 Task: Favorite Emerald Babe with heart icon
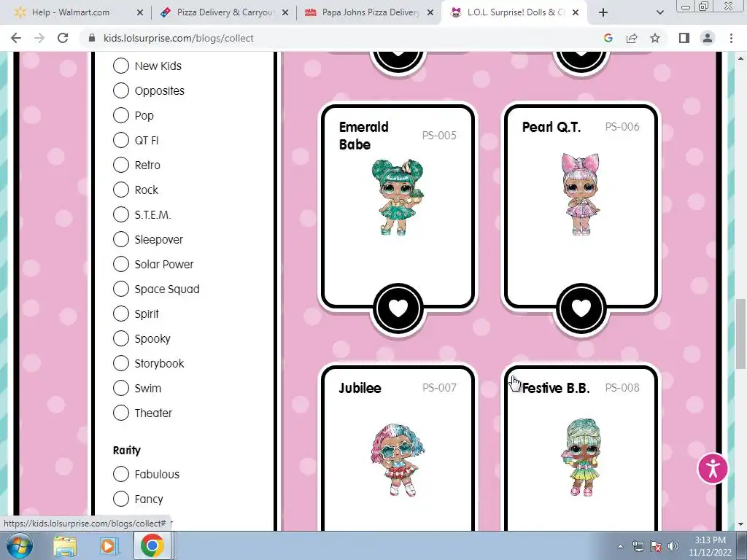pyautogui.click(x=398, y=308)
